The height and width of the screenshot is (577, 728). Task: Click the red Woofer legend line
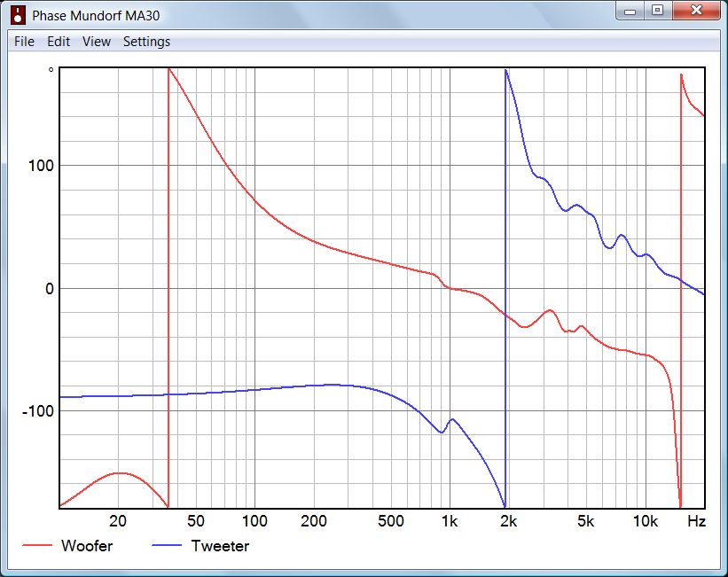point(37,545)
